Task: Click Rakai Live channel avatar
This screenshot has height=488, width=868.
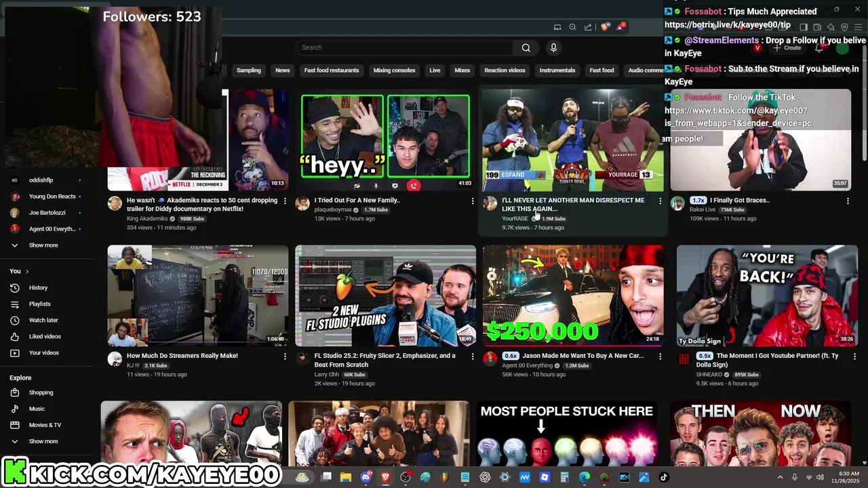Action: (x=677, y=203)
